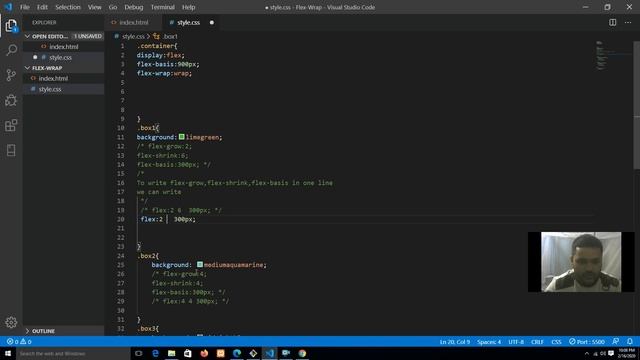Open File Explorer from the taskbar
Screen dimensions: 640x360
coord(171,353)
